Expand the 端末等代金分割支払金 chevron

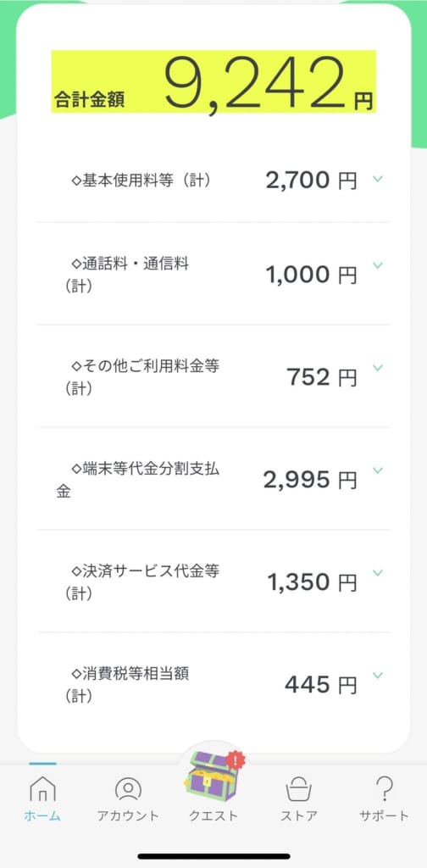[x=378, y=470]
